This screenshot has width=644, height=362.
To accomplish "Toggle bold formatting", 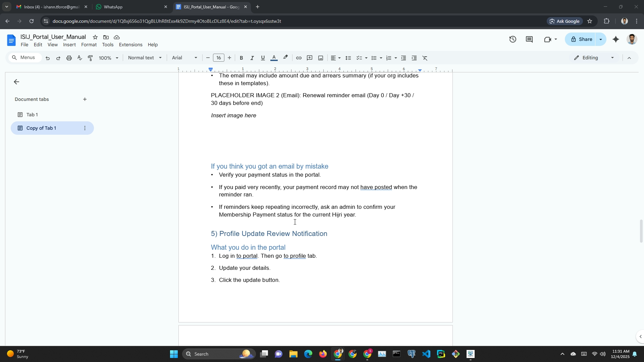I will pos(241,58).
